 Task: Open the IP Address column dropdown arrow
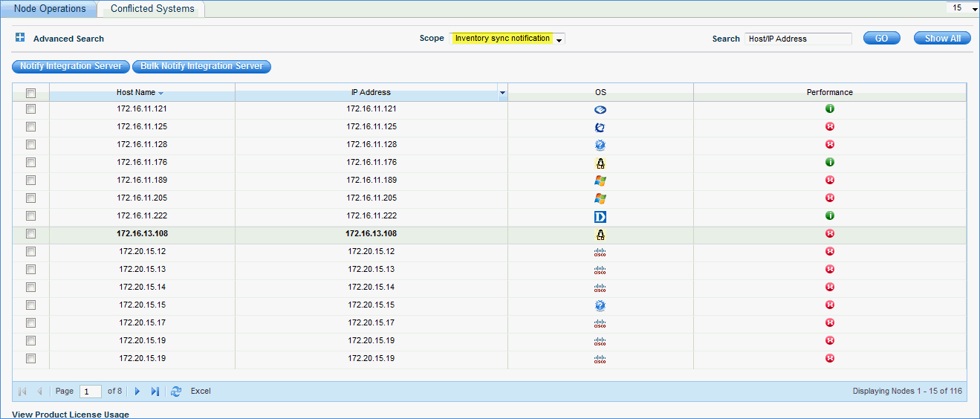click(502, 93)
